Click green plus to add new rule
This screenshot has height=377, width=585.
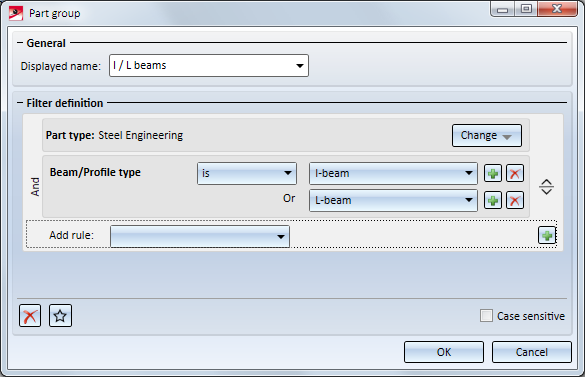pos(547,236)
